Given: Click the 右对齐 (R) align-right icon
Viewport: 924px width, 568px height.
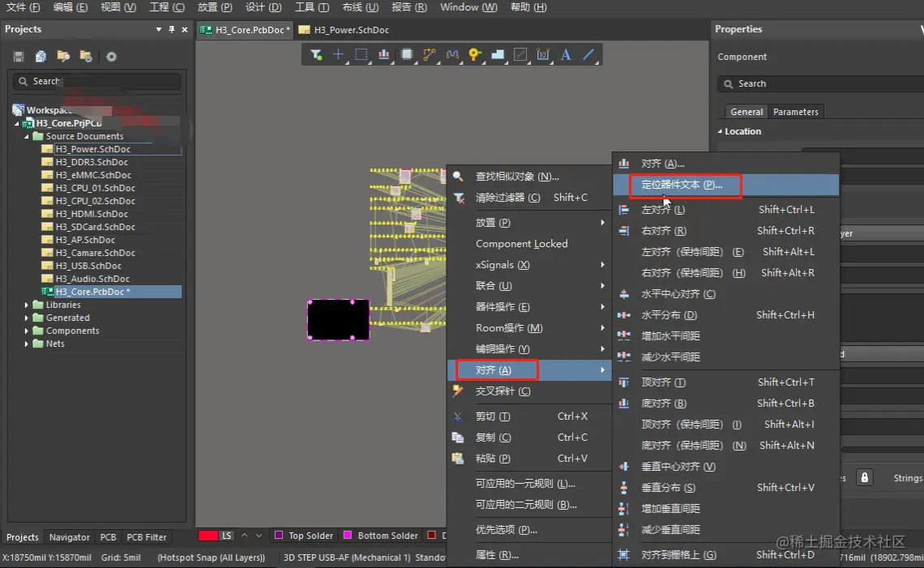Looking at the screenshot, I should coord(624,231).
